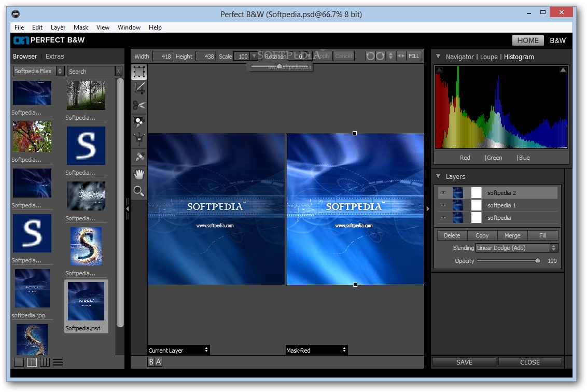This screenshot has height=392, width=587.
Task: Open the Softpedia Files folder dropdown
Action: 38,71
